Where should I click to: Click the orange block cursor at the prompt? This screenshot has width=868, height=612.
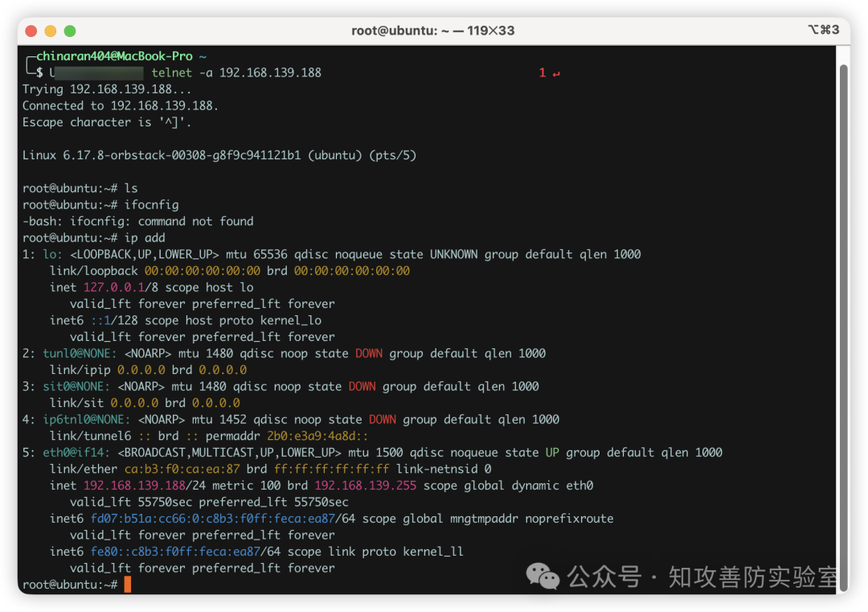[129, 585]
